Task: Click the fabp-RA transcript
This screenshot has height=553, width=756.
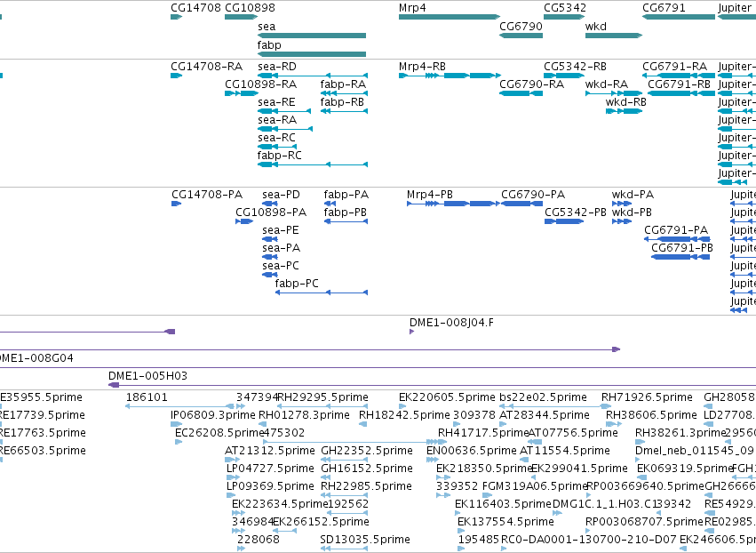Action: pyautogui.click(x=345, y=93)
